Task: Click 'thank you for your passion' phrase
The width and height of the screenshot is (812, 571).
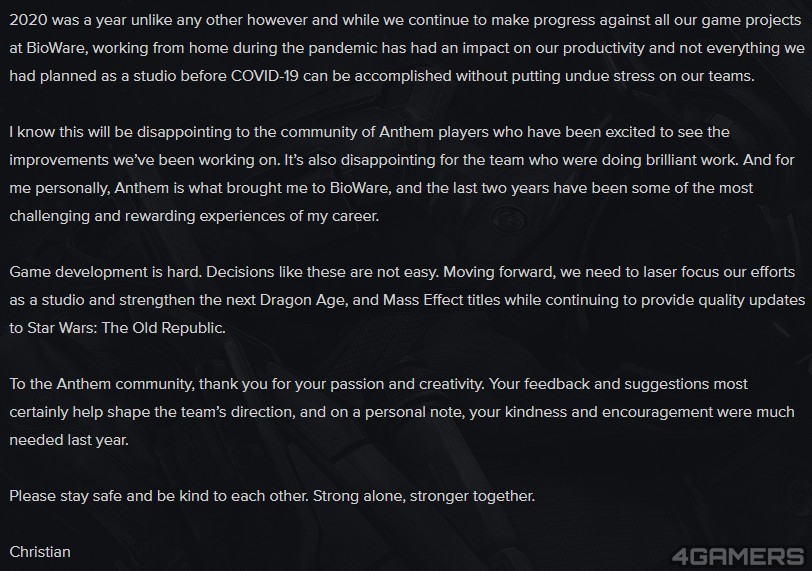Action: 305,384
